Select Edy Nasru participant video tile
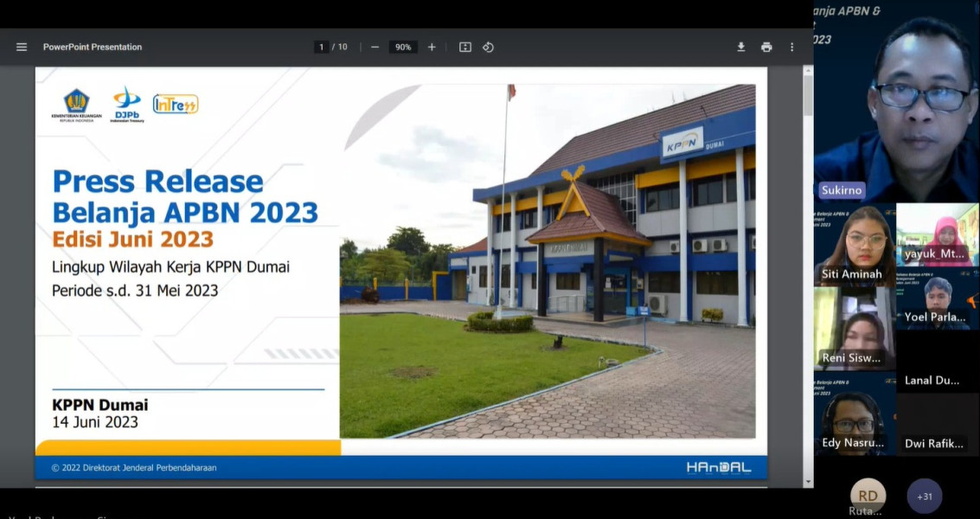This screenshot has width=980, height=519. (x=854, y=413)
